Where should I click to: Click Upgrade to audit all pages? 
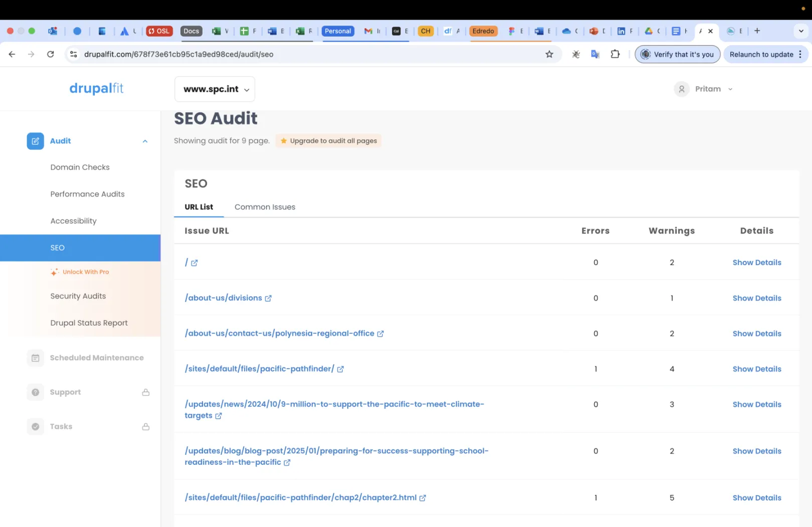[328, 141]
